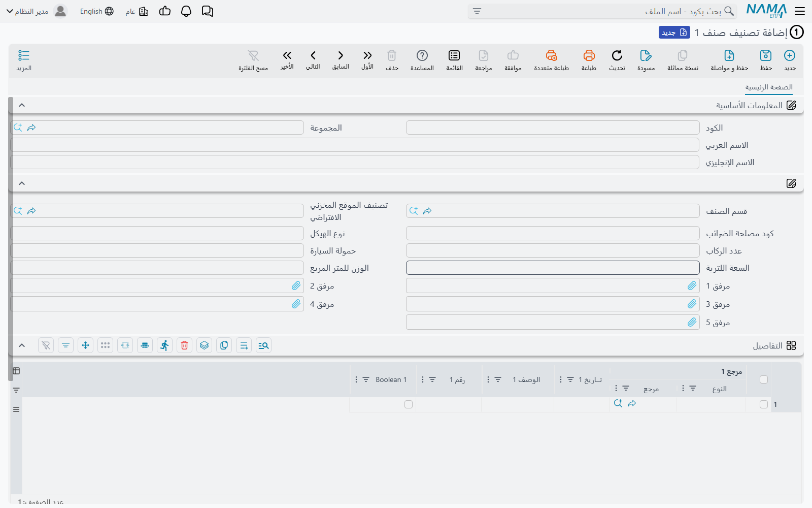The height and width of the screenshot is (508, 812).
Task: Open filter for تاريخ 1 column
Action: point(570,379)
